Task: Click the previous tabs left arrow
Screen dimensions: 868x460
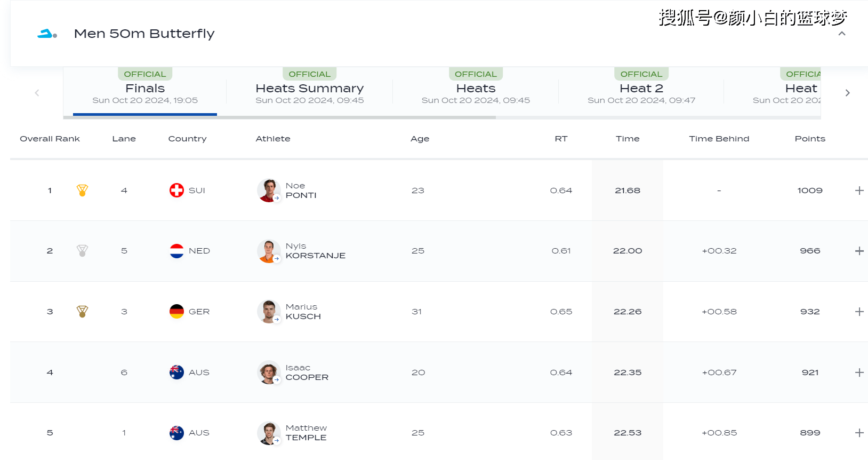Action: [37, 93]
